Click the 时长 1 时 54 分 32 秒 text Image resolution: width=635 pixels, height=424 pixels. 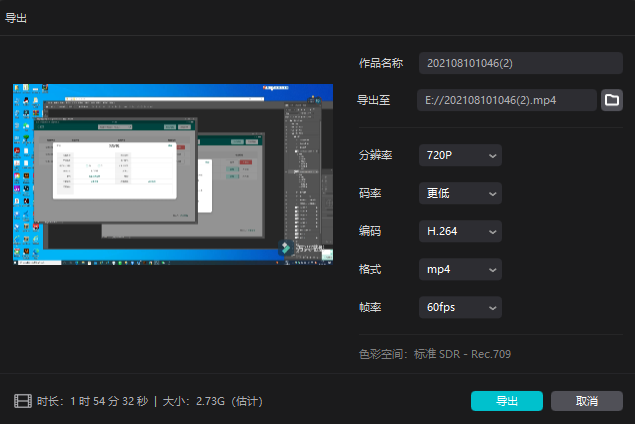click(92, 401)
